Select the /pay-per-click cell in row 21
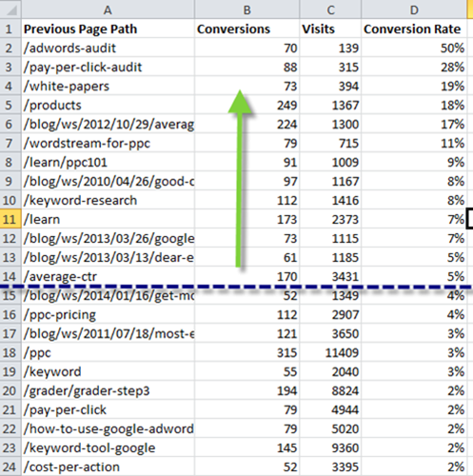This screenshot has height=476, width=473. pyautogui.click(x=108, y=409)
